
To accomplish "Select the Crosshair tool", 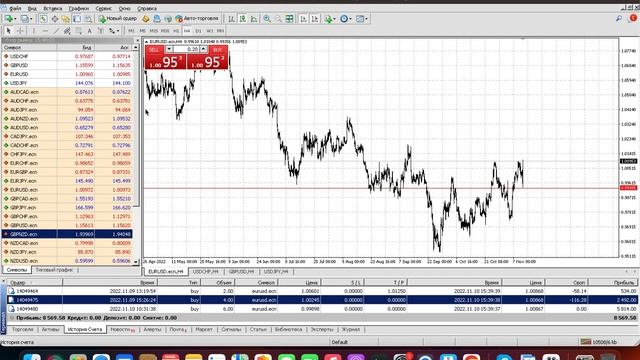I will [20, 31].
